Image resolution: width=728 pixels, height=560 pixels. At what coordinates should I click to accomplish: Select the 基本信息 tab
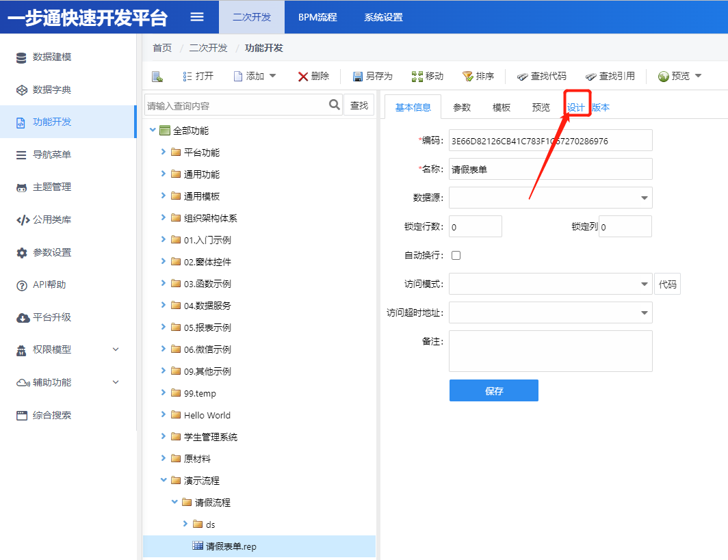click(x=413, y=107)
